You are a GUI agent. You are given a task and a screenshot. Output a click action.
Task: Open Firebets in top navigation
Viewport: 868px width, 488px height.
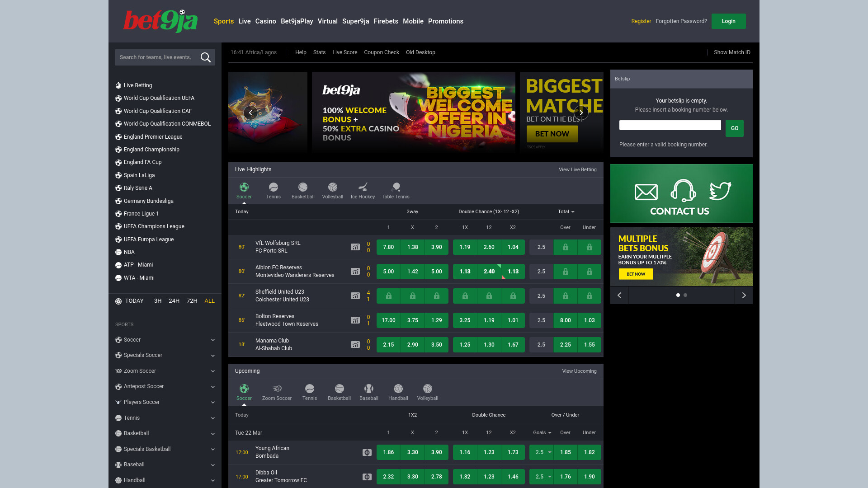coord(386,21)
